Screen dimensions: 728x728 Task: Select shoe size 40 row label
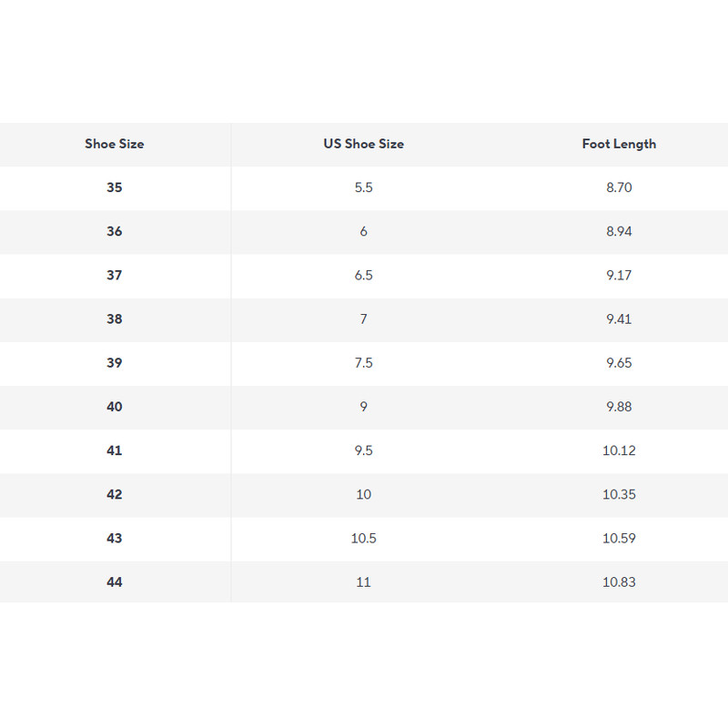tap(115, 407)
